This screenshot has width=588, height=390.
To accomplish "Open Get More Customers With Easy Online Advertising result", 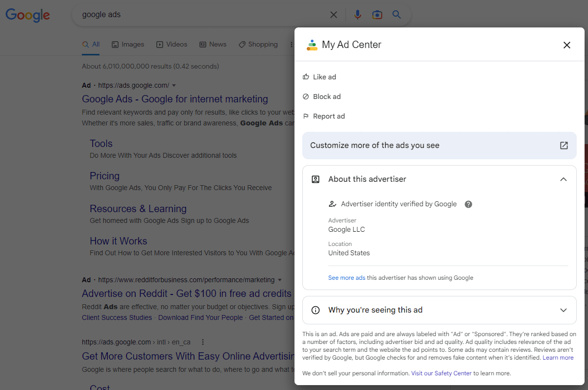I will [x=188, y=356].
